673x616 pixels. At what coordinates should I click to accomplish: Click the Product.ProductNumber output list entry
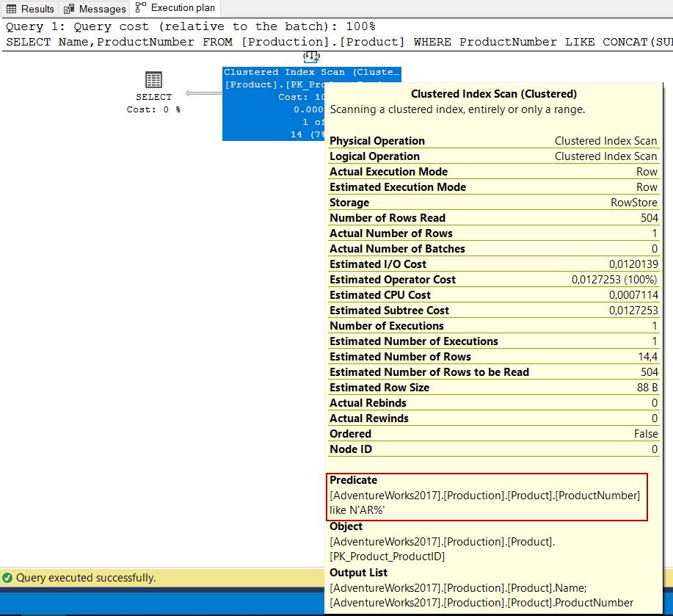pyautogui.click(x=481, y=603)
